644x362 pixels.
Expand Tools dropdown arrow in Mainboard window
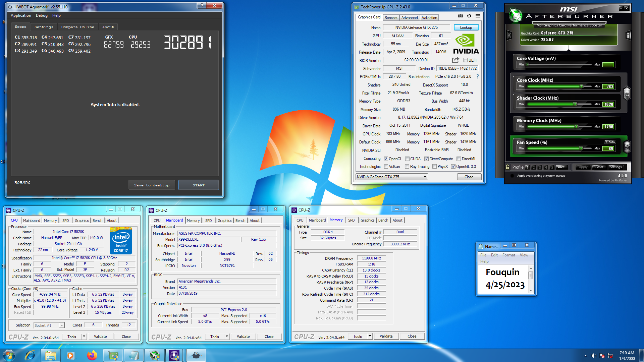227,337
